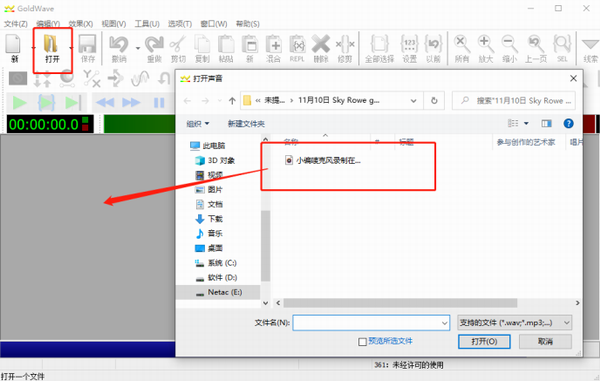Expand the view options dropdown arrow
Viewport: 600px width, 381px height.
(526, 123)
